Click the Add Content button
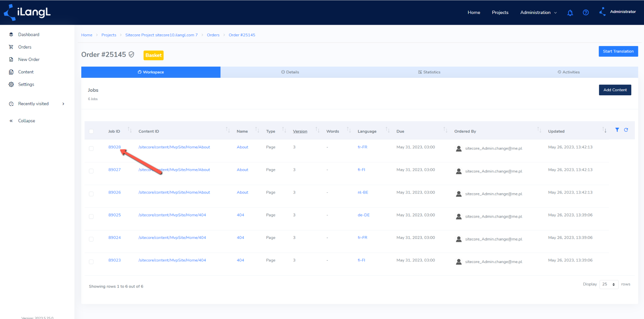The width and height of the screenshot is (644, 319). coord(615,90)
